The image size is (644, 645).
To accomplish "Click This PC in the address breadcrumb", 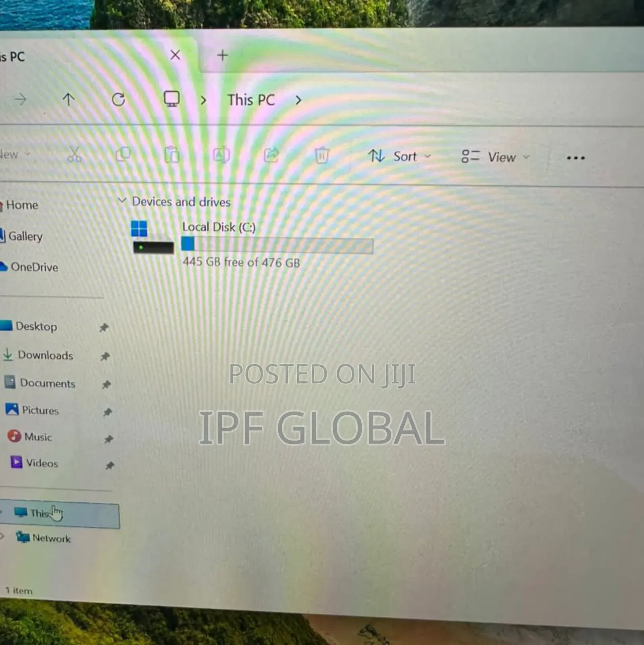I will (x=251, y=100).
